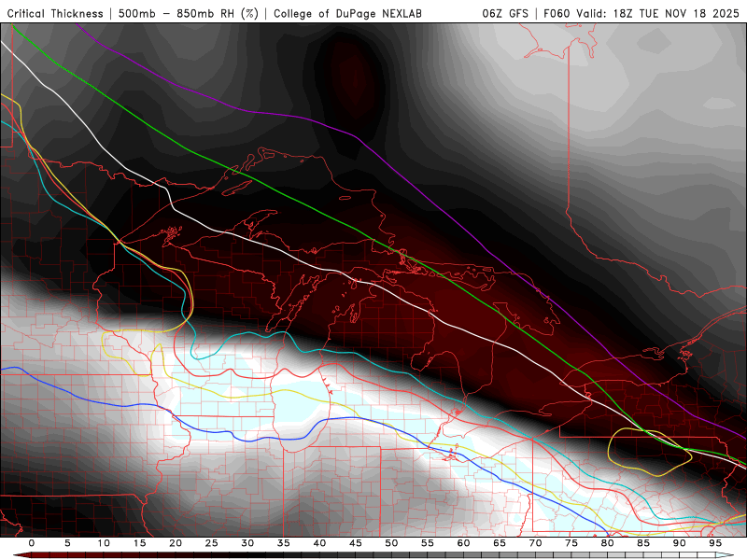This screenshot has height=560, width=747.
Task: Click the colorbar value label "25"
Action: coord(212,543)
